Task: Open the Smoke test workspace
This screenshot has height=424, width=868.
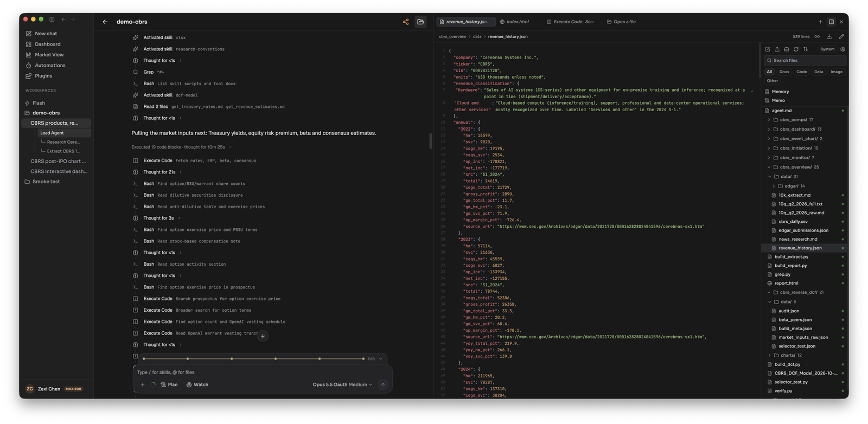Action: [46, 182]
